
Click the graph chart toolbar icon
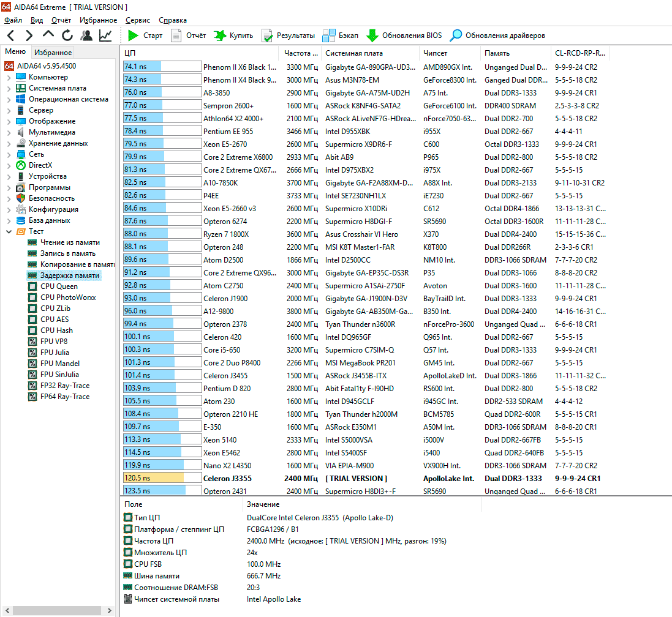click(x=105, y=36)
